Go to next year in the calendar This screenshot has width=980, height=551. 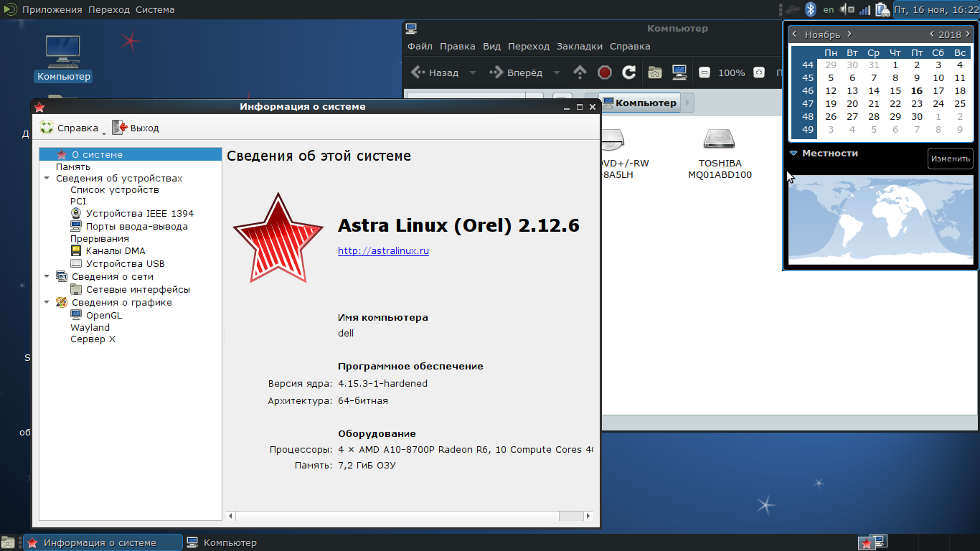[x=969, y=34]
